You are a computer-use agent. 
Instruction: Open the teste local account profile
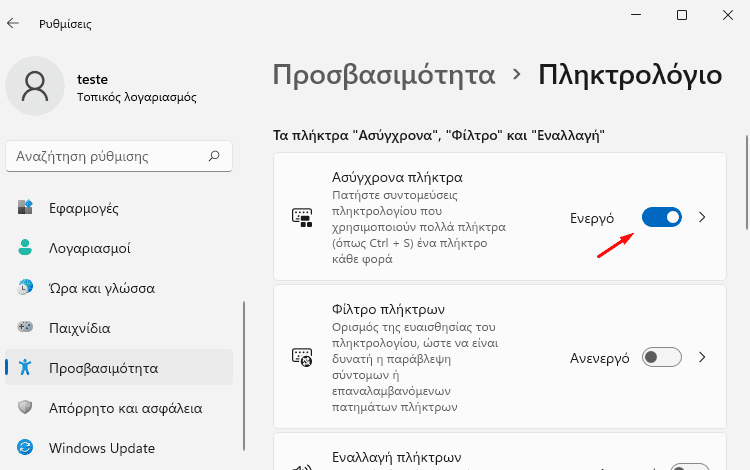tap(136, 88)
